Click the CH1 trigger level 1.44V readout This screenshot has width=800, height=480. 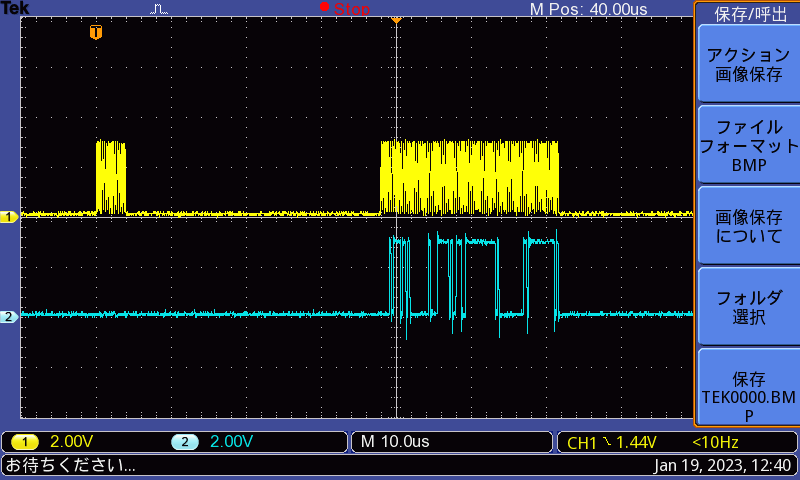tap(636, 442)
